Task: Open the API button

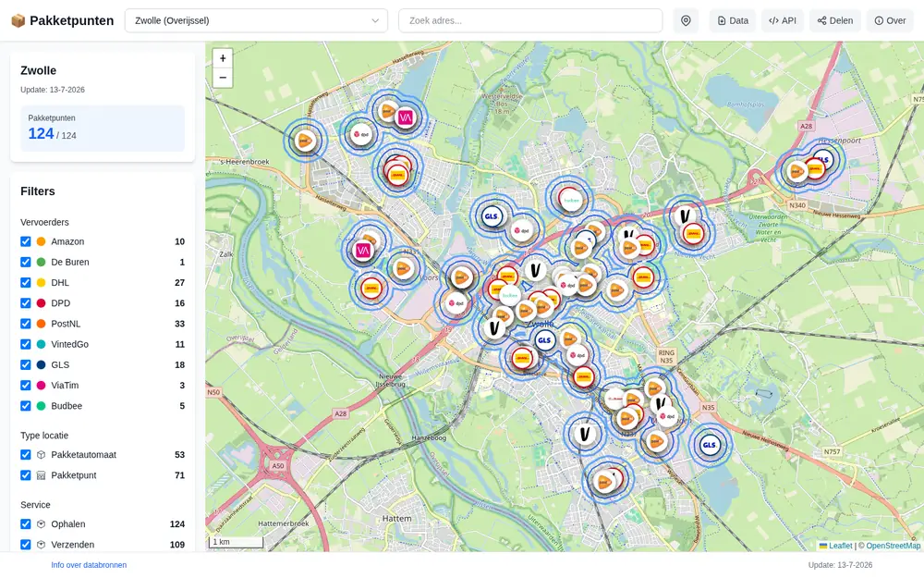Action: pyautogui.click(x=783, y=20)
